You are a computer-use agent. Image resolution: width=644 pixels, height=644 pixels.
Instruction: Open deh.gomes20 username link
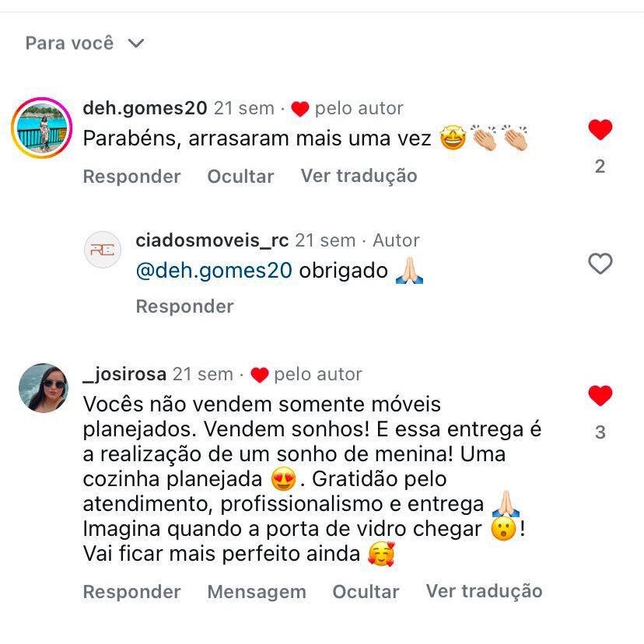tap(145, 108)
